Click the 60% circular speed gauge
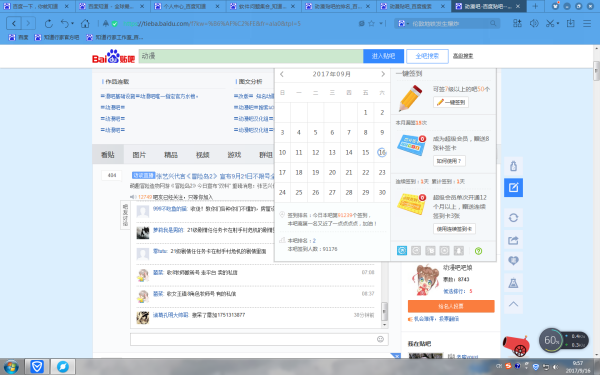Viewport: 600px width, 375px height. click(x=551, y=340)
